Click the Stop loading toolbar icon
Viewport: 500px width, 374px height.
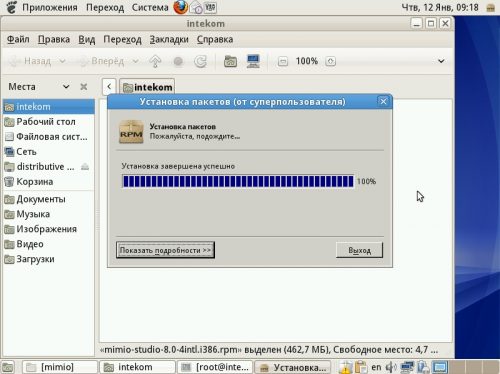pyautogui.click(x=178, y=61)
